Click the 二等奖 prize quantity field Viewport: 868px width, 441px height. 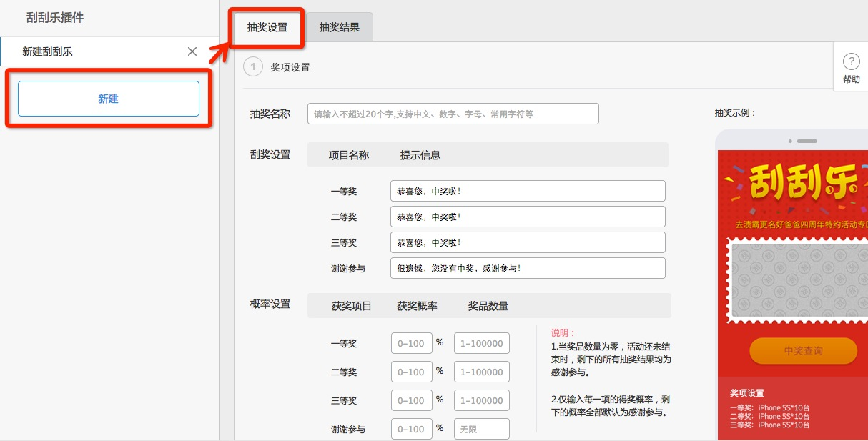(482, 372)
